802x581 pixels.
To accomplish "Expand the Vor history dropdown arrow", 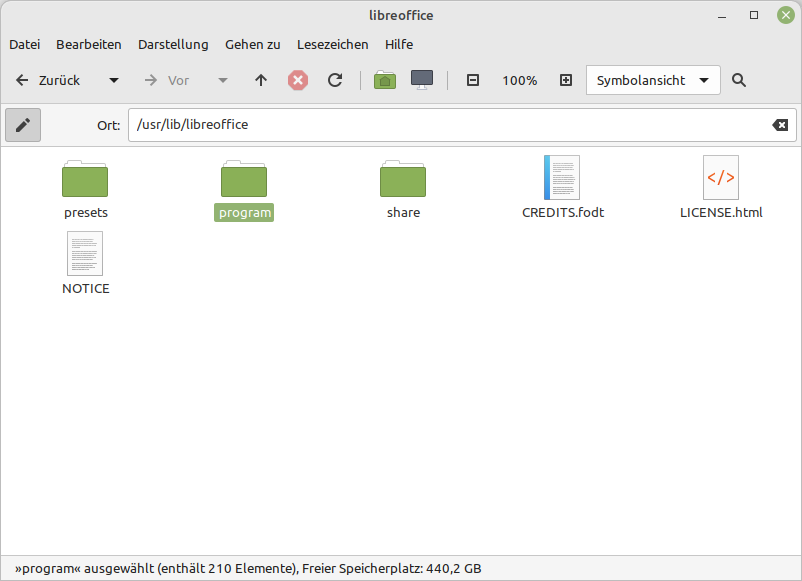I will 222,80.
